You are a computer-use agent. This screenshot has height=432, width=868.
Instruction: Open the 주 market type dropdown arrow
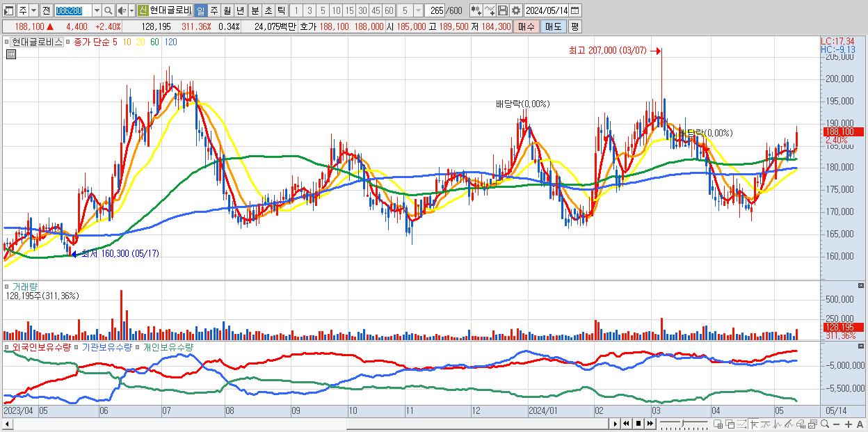click(x=33, y=11)
